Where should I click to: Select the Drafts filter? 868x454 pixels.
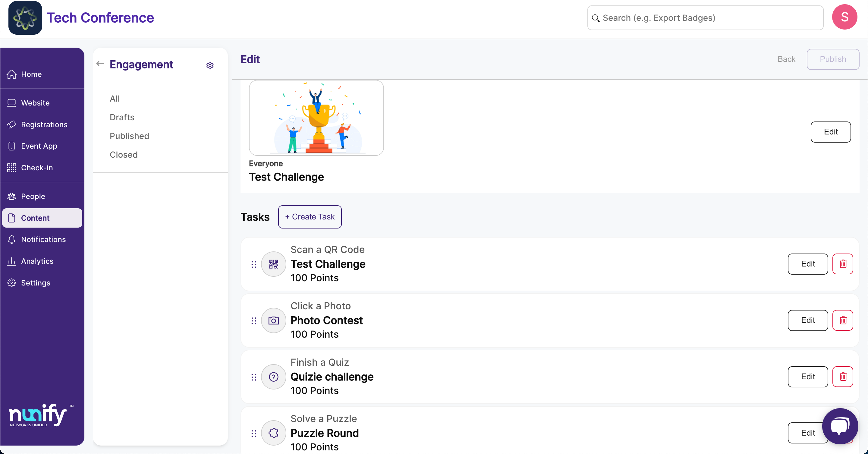(x=122, y=117)
